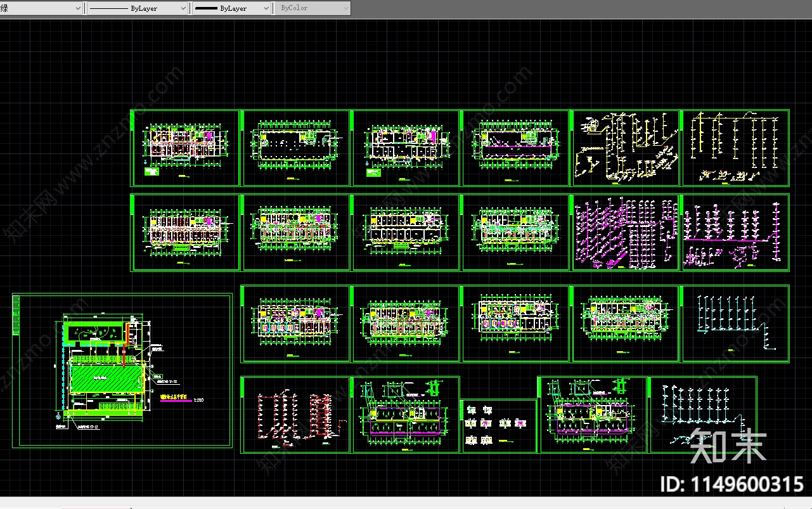Screen dimensions: 812x509
Task: Select the small sheet of valve legend symbols
Action: [x=499, y=425]
